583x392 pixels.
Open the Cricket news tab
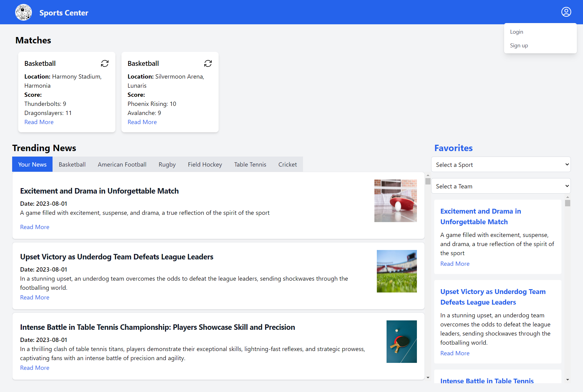point(287,164)
